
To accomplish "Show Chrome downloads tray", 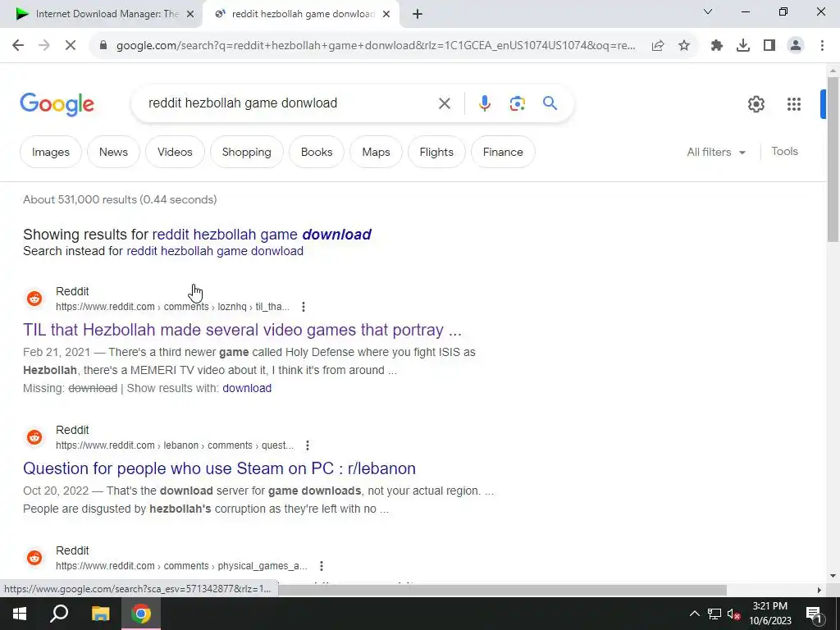I will coord(743,46).
